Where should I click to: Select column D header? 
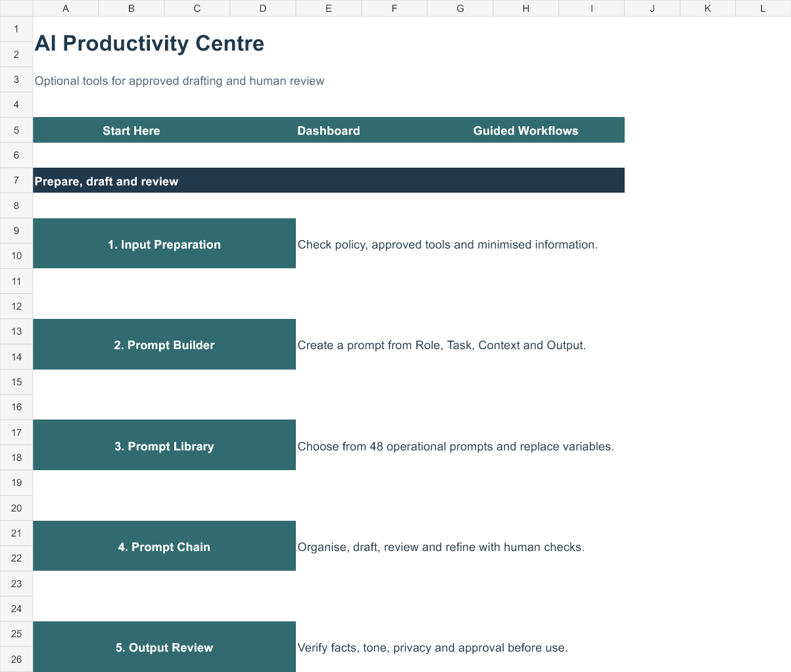click(x=263, y=9)
